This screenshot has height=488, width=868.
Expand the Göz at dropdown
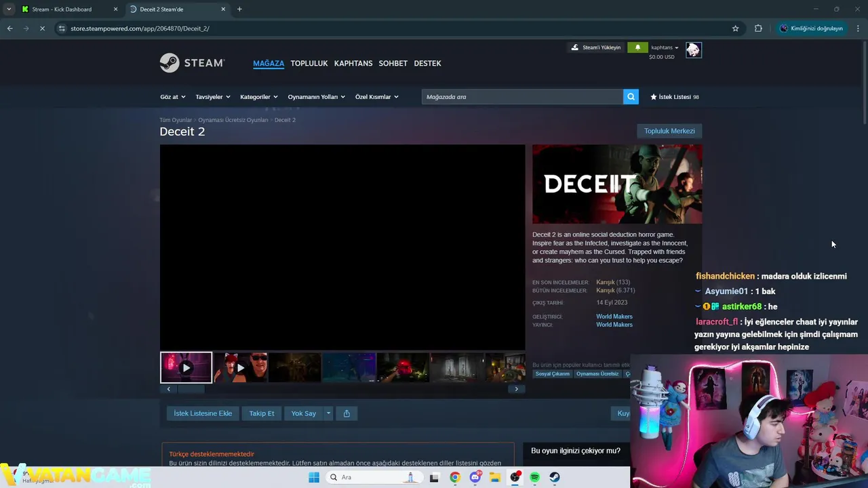(173, 97)
